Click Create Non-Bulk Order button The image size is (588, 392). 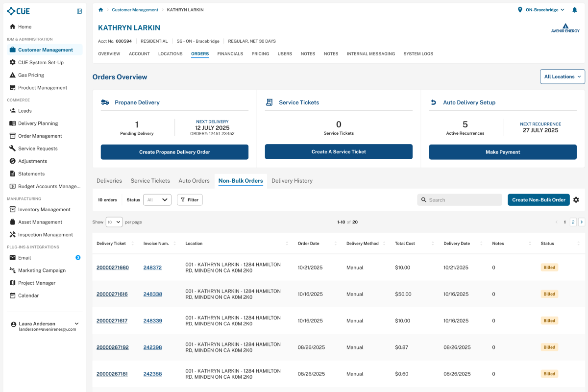pyautogui.click(x=539, y=200)
